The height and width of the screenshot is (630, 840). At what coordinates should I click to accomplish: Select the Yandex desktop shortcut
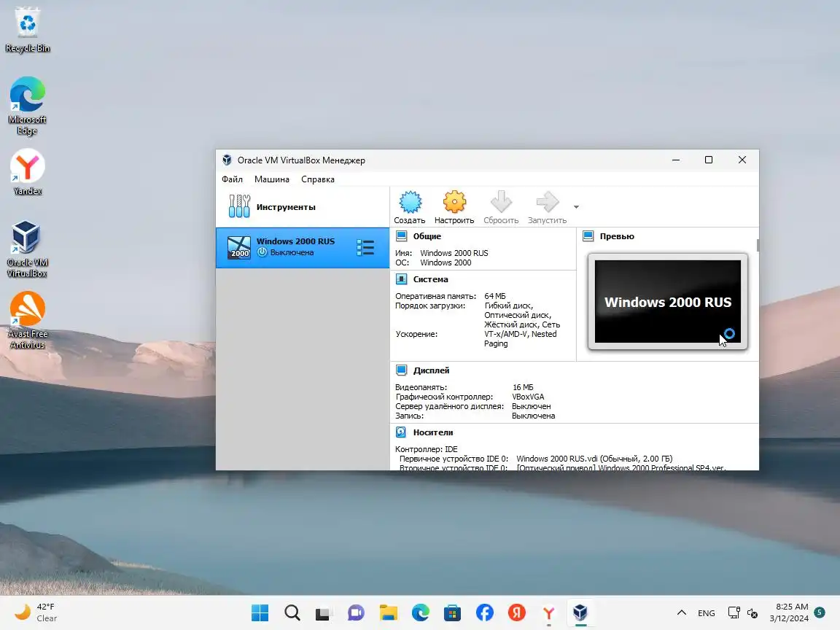pos(27,173)
